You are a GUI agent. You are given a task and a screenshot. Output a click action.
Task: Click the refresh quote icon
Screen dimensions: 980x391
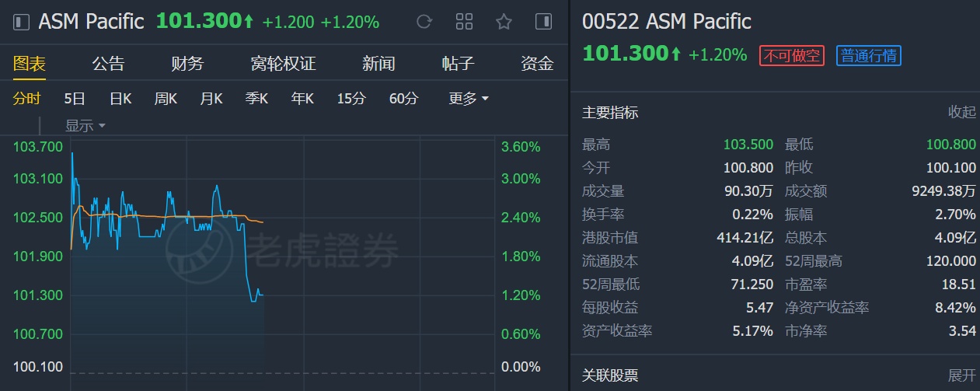click(x=424, y=22)
